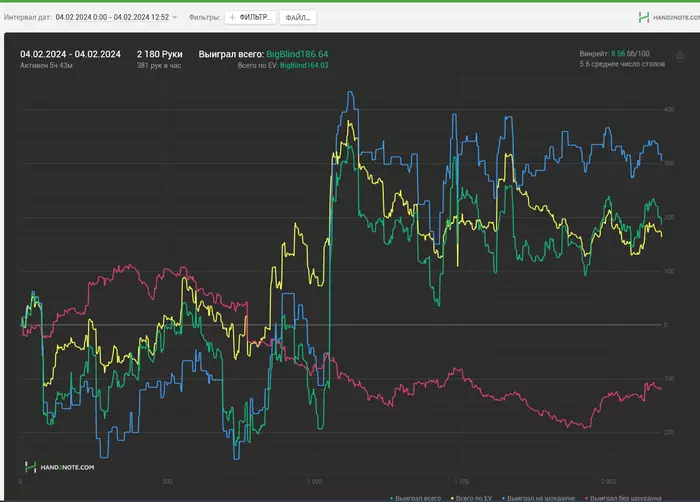Click the '2 180 Руки' hand count
Viewport: 700px width, 502px height.
pyautogui.click(x=159, y=54)
